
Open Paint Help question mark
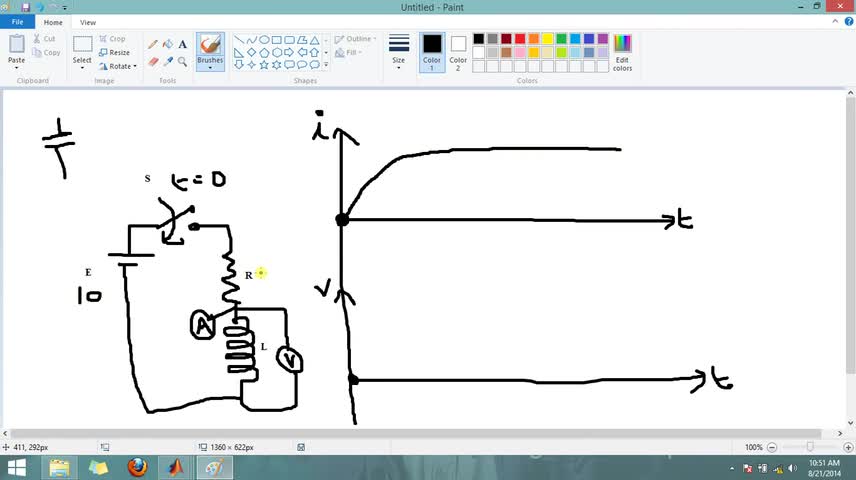coord(849,21)
